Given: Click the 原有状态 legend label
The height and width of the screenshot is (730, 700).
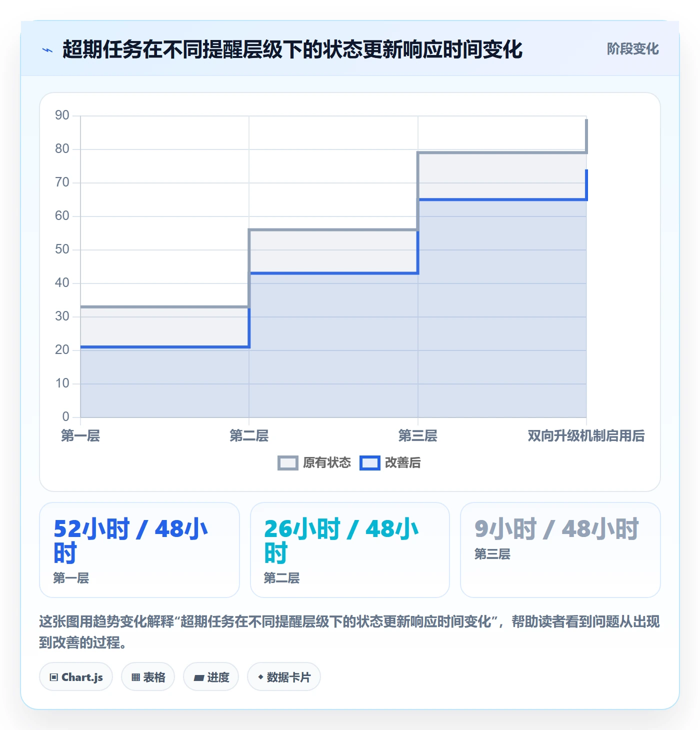Looking at the screenshot, I should [327, 463].
